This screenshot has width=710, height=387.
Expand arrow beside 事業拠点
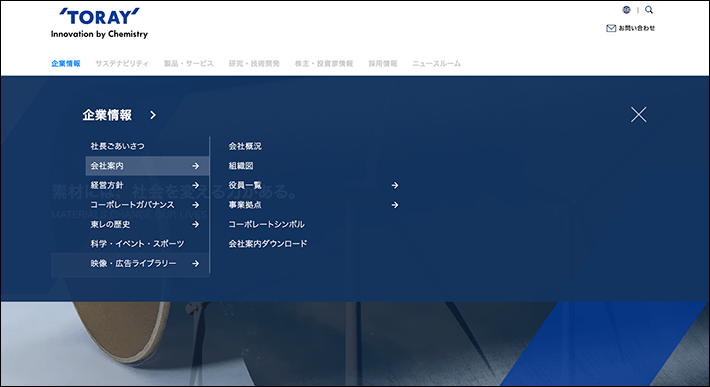coord(395,205)
